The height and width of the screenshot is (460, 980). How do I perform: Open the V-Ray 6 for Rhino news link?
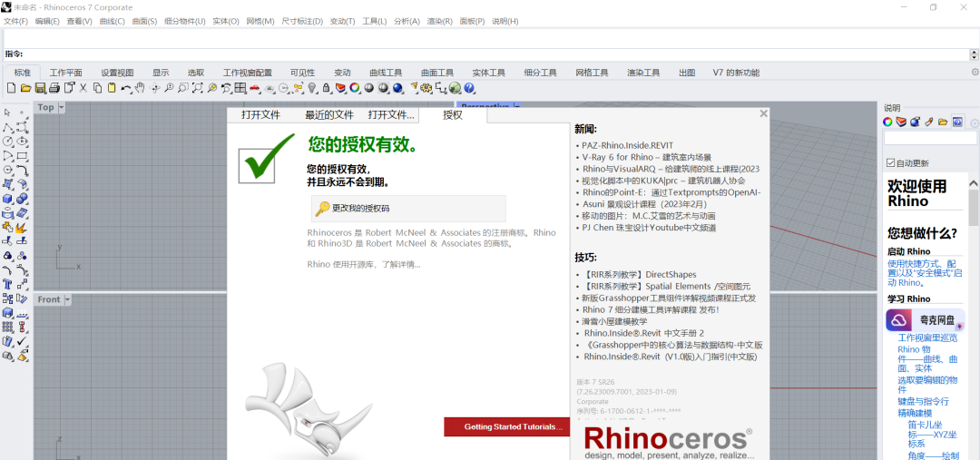(x=646, y=157)
